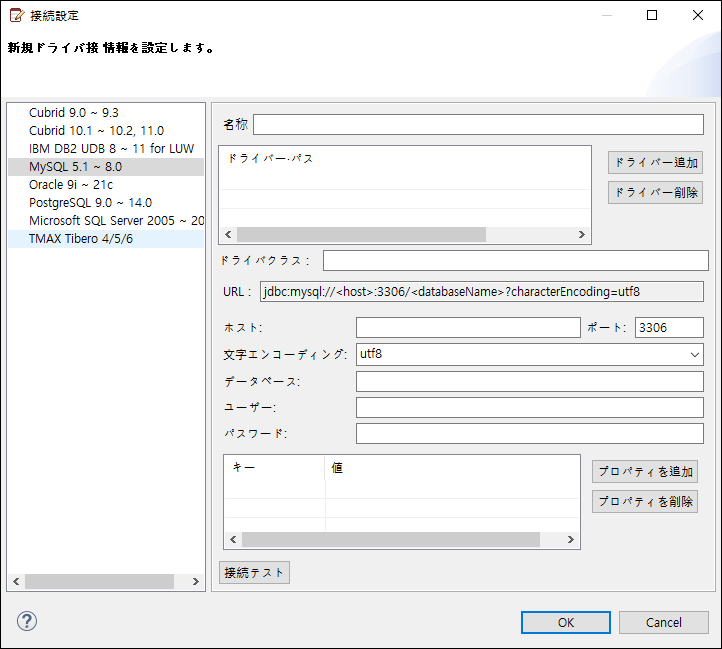The width and height of the screenshot is (722, 649).
Task: Click the 名称 name input field
Action: point(478,124)
